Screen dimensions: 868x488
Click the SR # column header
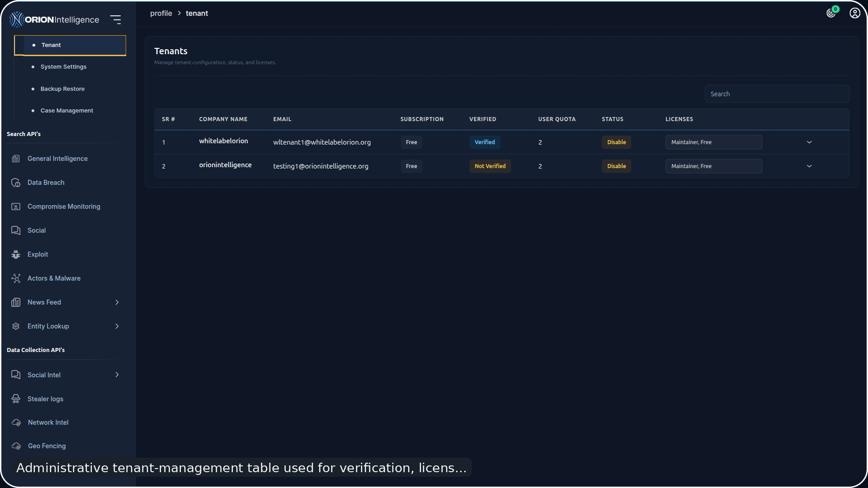coord(168,119)
